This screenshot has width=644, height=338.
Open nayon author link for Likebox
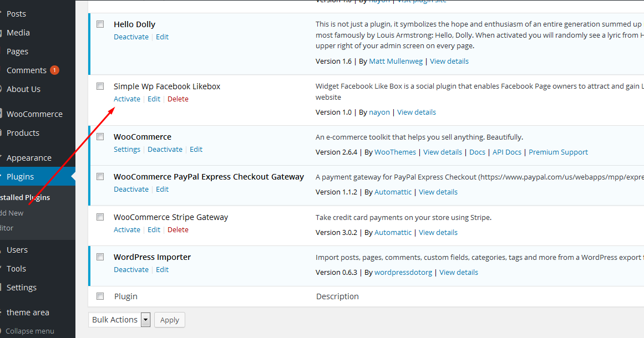379,112
